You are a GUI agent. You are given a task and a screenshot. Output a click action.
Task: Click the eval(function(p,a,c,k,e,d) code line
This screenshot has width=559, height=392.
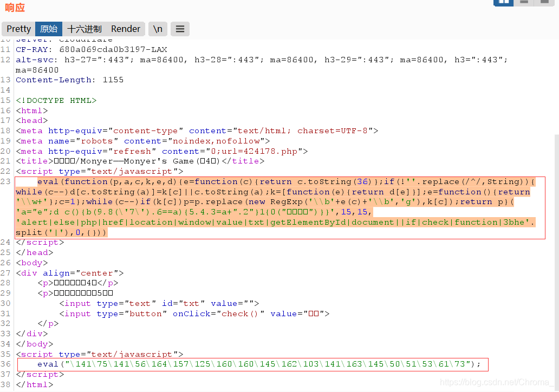[x=286, y=182]
